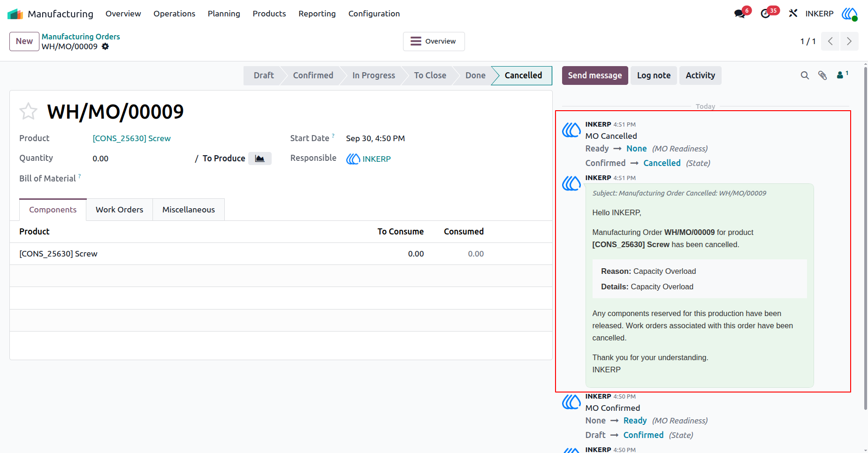Screen dimensions: 868x453
Task: Show followers icon in chatter
Action: (842, 75)
